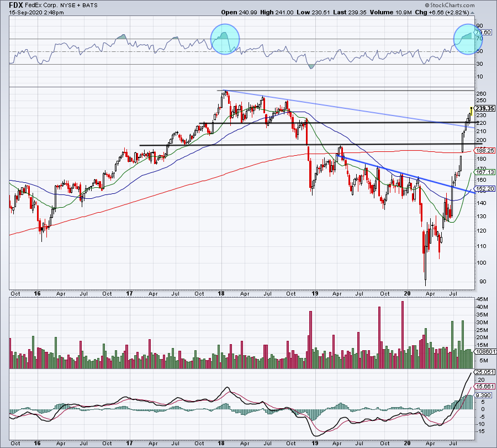Image resolution: width=497 pixels, height=448 pixels.
Task: Click the Chg +6.56 (+2.82%) value
Action: pos(442,12)
